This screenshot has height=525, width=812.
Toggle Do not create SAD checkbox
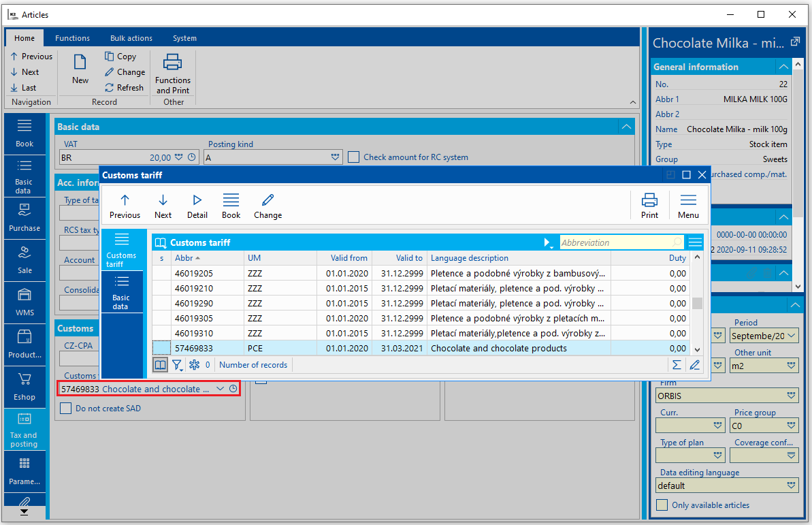[66, 409]
